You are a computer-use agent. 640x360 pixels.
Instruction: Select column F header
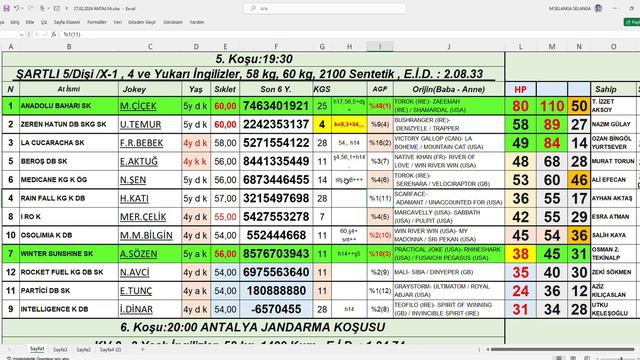coord(276,47)
